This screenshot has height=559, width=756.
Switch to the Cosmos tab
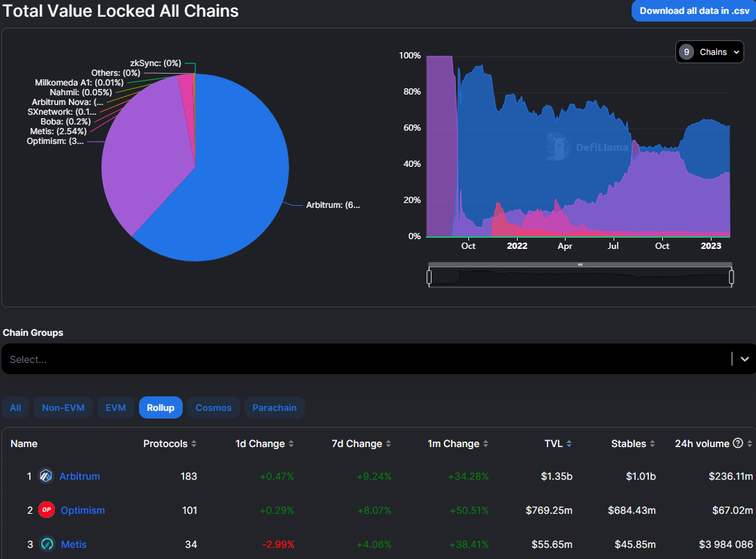[213, 407]
